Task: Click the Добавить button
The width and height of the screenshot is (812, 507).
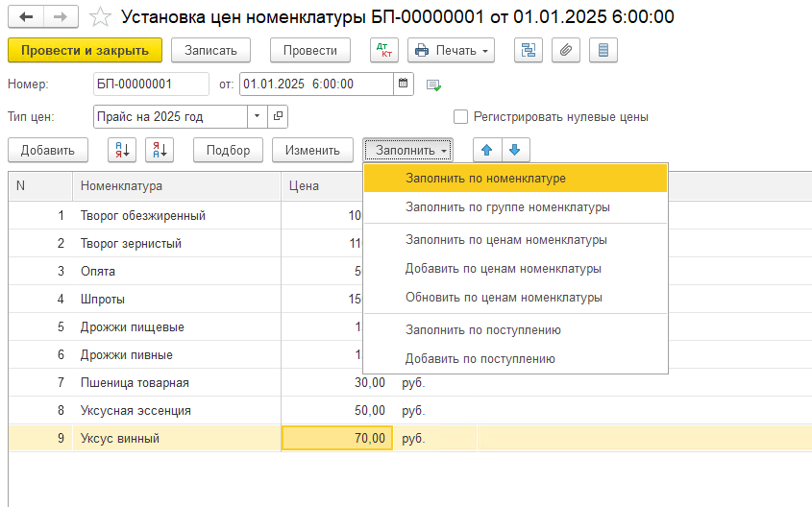Action: coord(48,150)
